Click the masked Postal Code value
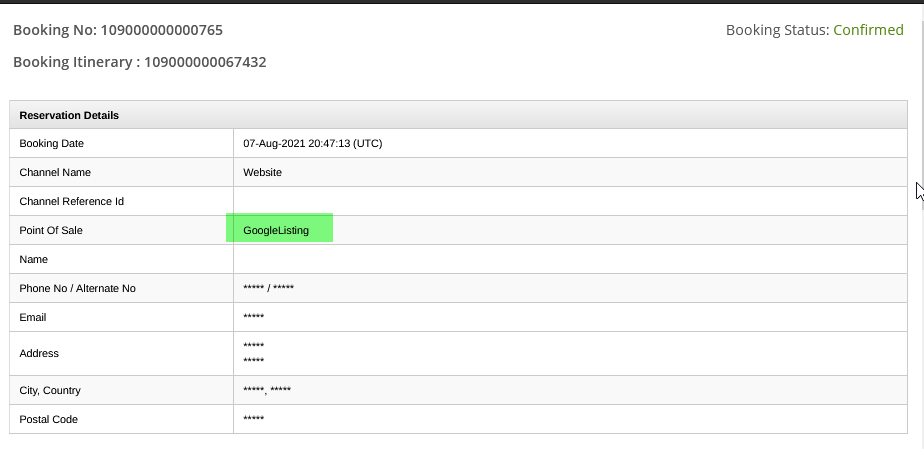Screen dimensions: 924x449 [253, 419]
